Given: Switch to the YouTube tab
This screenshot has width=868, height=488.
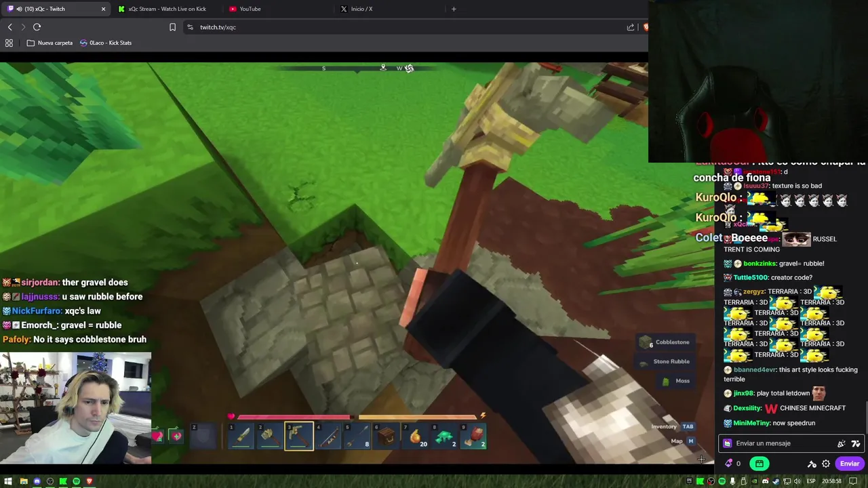Looking at the screenshot, I should coord(278,9).
